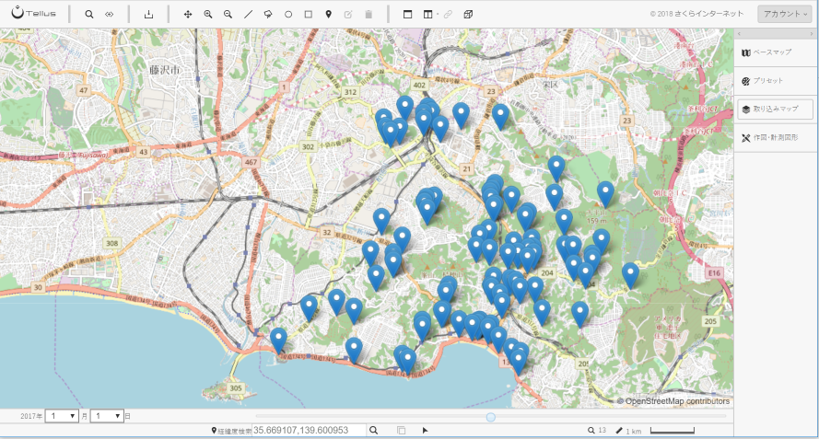Click the pin icon before 経緯度検索

point(214,430)
